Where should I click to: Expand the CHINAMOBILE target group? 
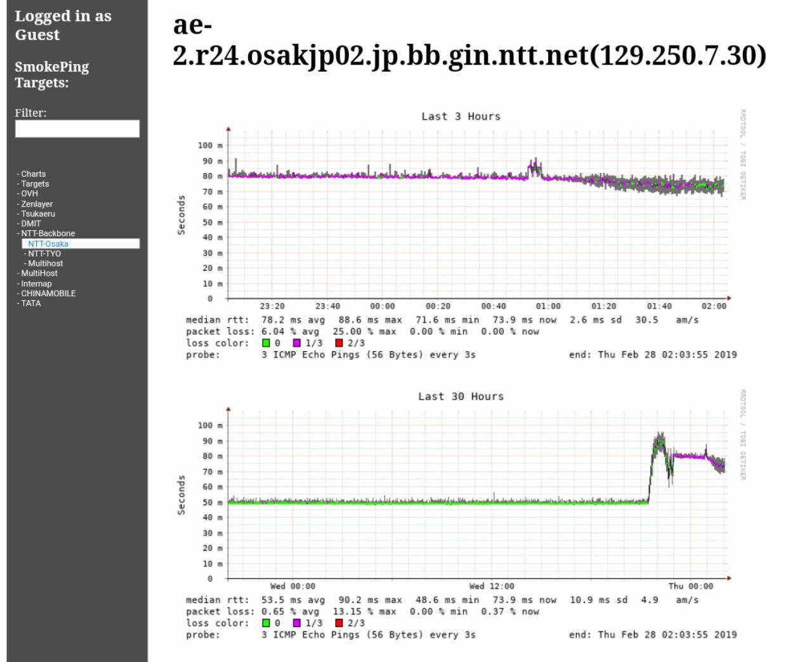click(x=48, y=294)
